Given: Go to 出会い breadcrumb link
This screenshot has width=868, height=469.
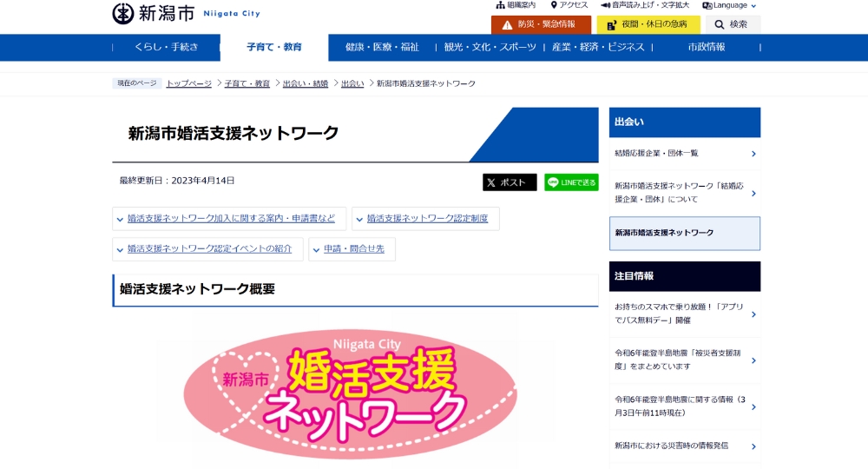Looking at the screenshot, I should point(352,83).
